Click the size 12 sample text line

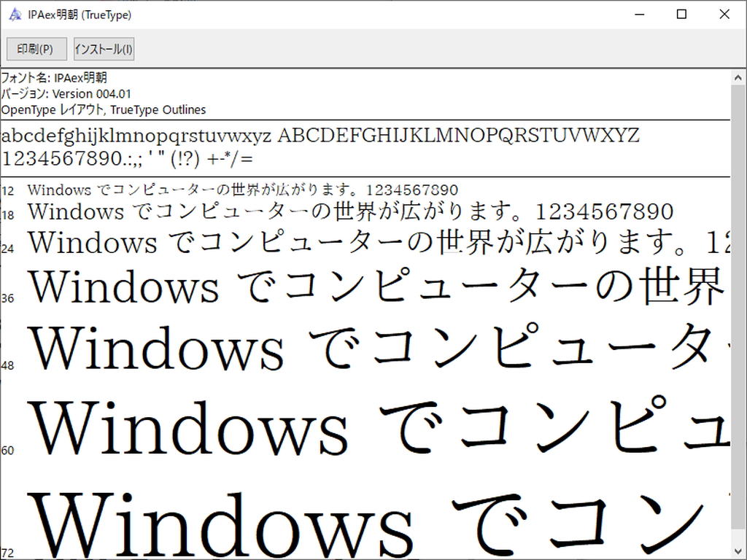pos(242,190)
